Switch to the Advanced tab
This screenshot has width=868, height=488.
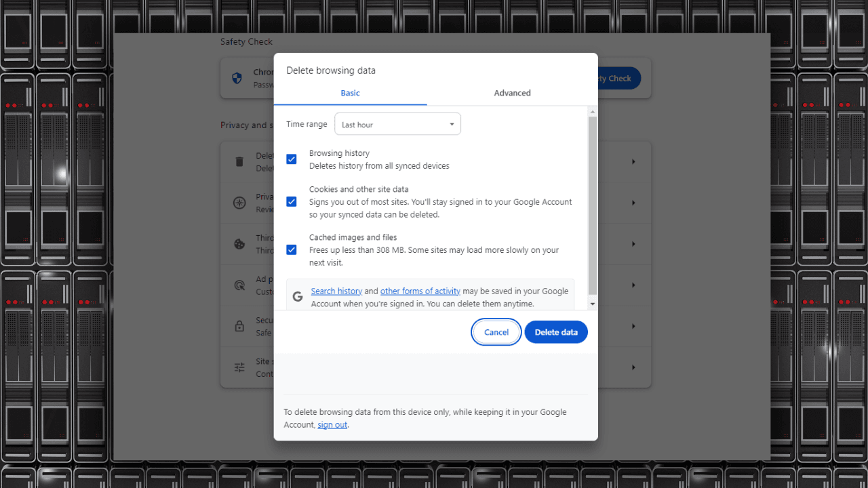512,93
